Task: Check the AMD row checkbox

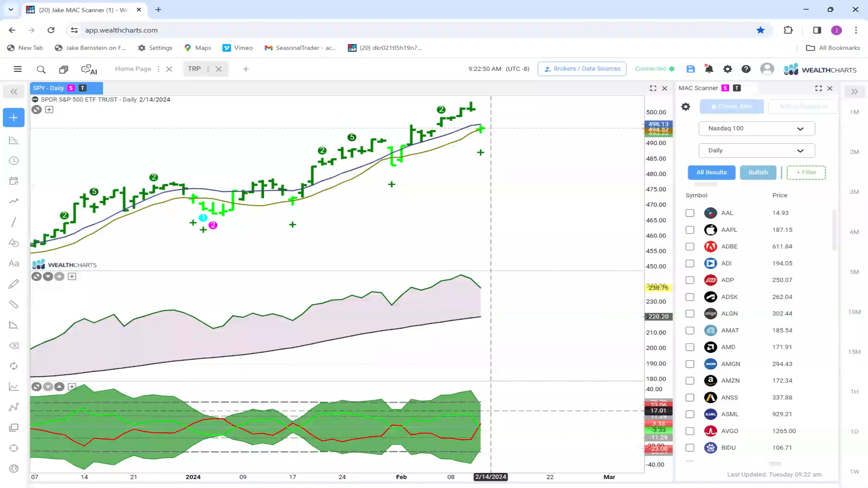Action: (689, 347)
